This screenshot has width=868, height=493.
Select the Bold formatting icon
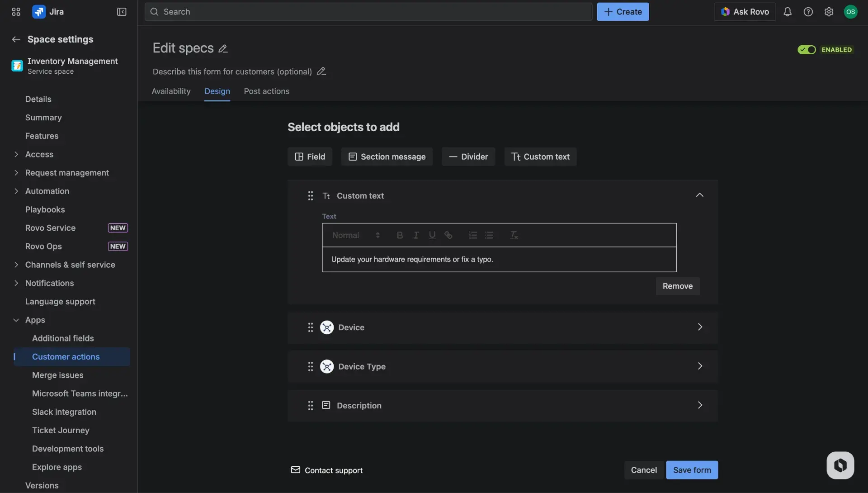pyautogui.click(x=400, y=235)
